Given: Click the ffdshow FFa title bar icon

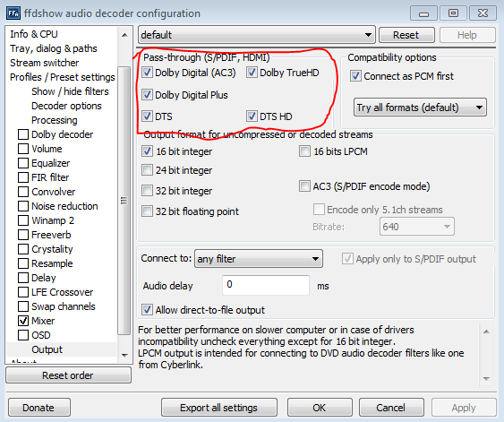Looking at the screenshot, I should [x=13, y=13].
